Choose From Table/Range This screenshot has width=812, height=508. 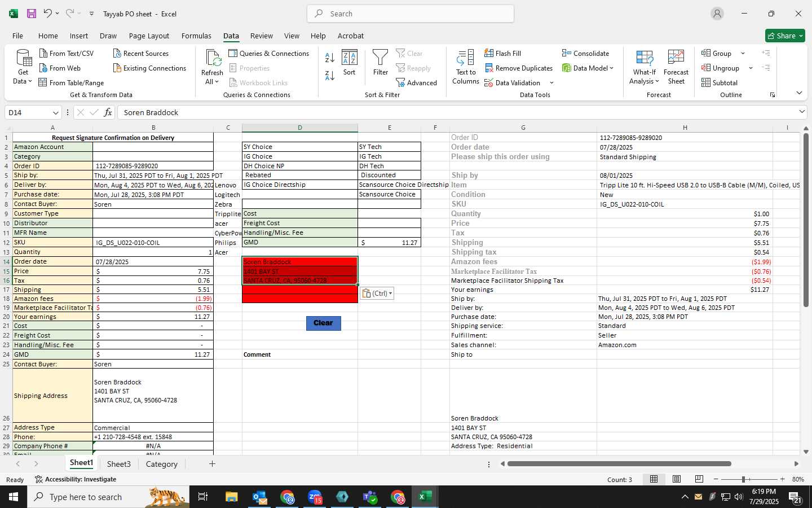[71, 83]
